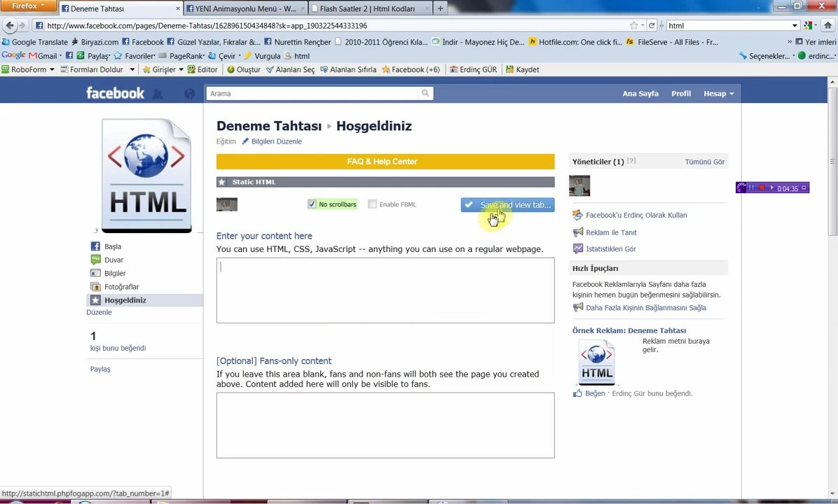Click Daha Fazla Kişinin Bağlanmasını Sağla link
This screenshot has width=838, height=504.
pyautogui.click(x=645, y=307)
